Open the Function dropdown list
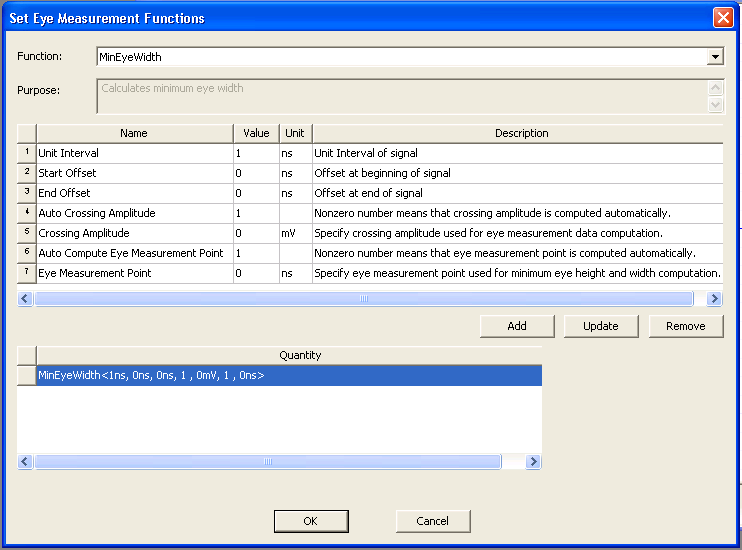This screenshot has height=550, width=742. (715, 57)
